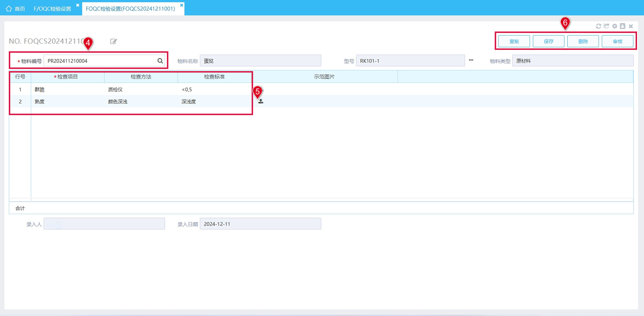This screenshot has width=644, height=316.
Task: Click the 录入人 field
Action: point(104,224)
